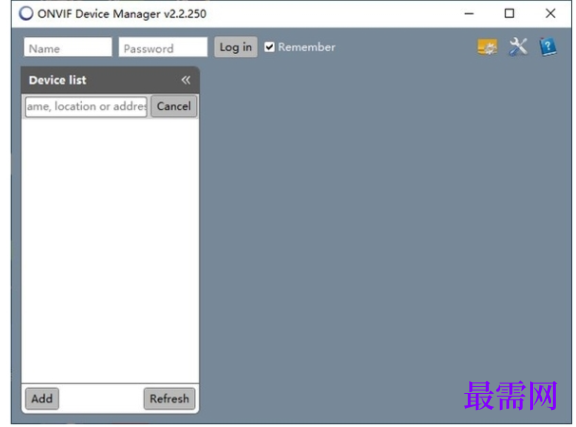Open the application settings wrench icon
This screenshot has width=576, height=427.
518,47
